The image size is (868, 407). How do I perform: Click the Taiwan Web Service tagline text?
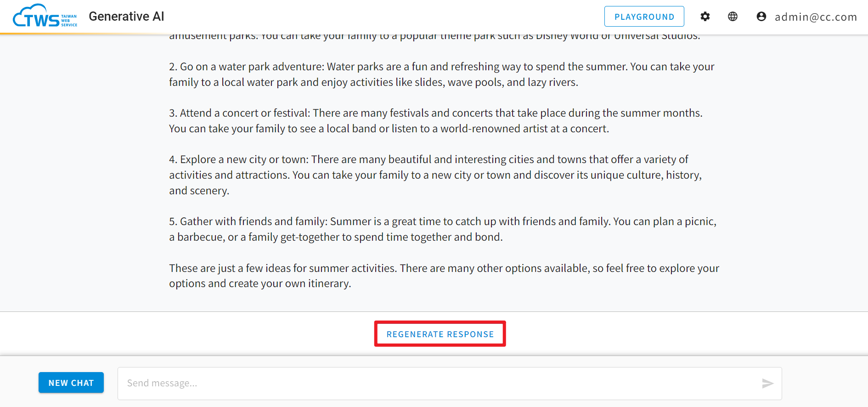pyautogui.click(x=69, y=21)
